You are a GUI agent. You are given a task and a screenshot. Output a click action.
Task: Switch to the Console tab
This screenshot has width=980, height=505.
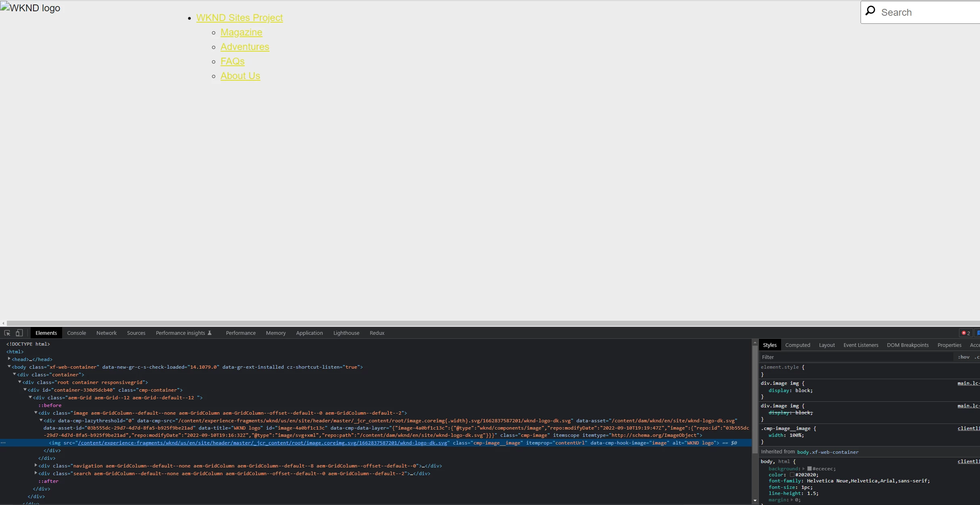pyautogui.click(x=76, y=333)
